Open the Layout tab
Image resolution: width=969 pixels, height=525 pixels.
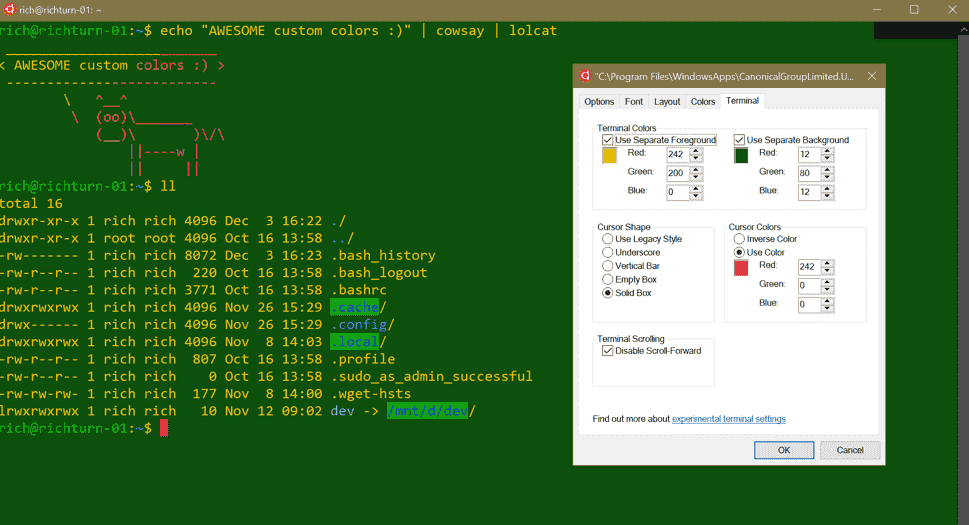click(667, 102)
